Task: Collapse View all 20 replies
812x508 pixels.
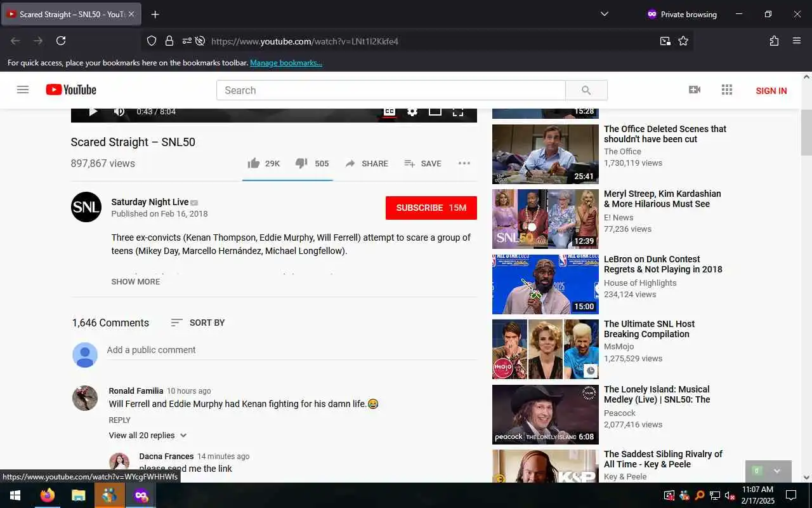Action: [x=148, y=435]
